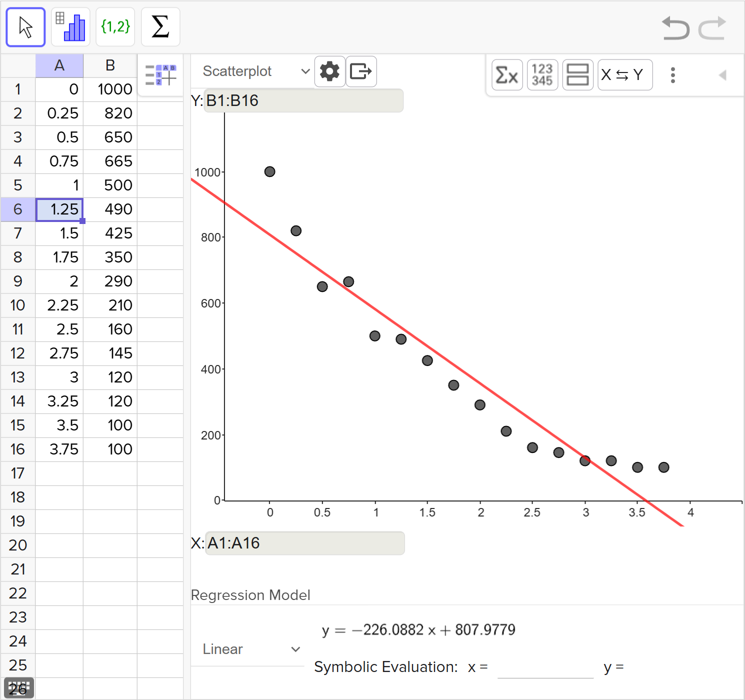Select cell containing 490
The height and width of the screenshot is (700, 745).
(x=110, y=209)
